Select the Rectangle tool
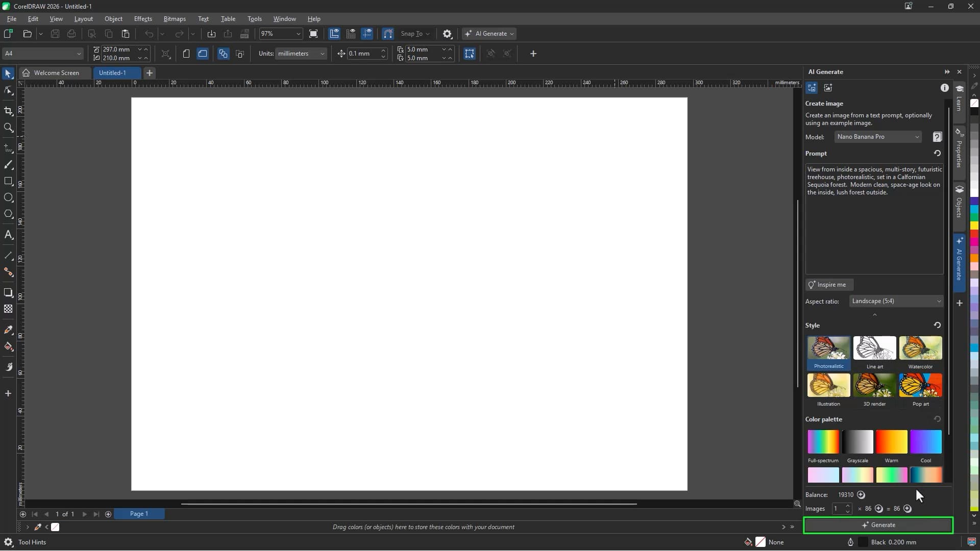 point(8,181)
